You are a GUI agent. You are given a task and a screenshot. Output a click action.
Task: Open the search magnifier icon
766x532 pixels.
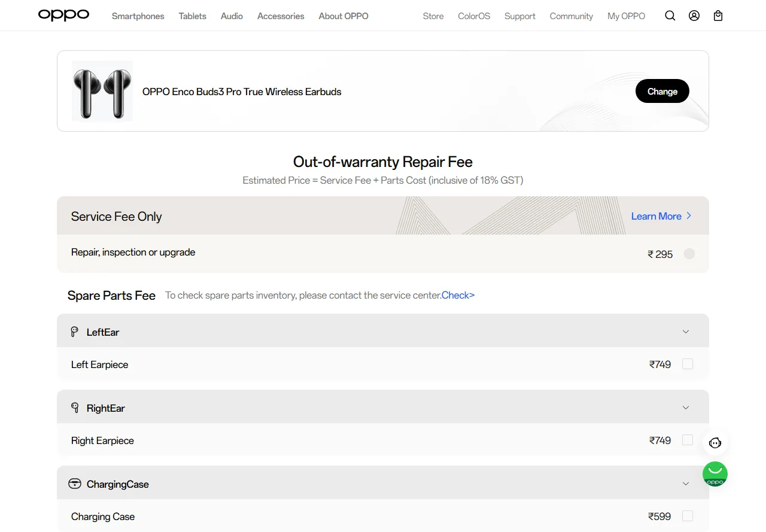[x=670, y=16]
